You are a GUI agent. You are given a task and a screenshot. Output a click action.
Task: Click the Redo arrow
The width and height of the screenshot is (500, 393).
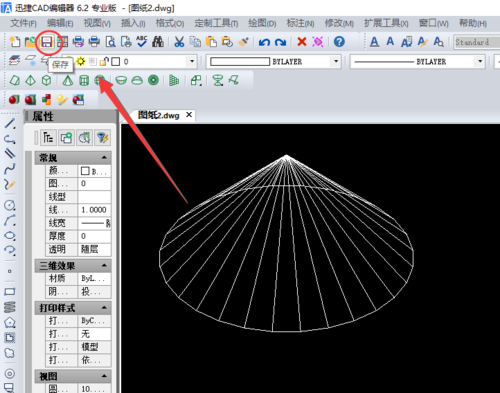coord(280,42)
